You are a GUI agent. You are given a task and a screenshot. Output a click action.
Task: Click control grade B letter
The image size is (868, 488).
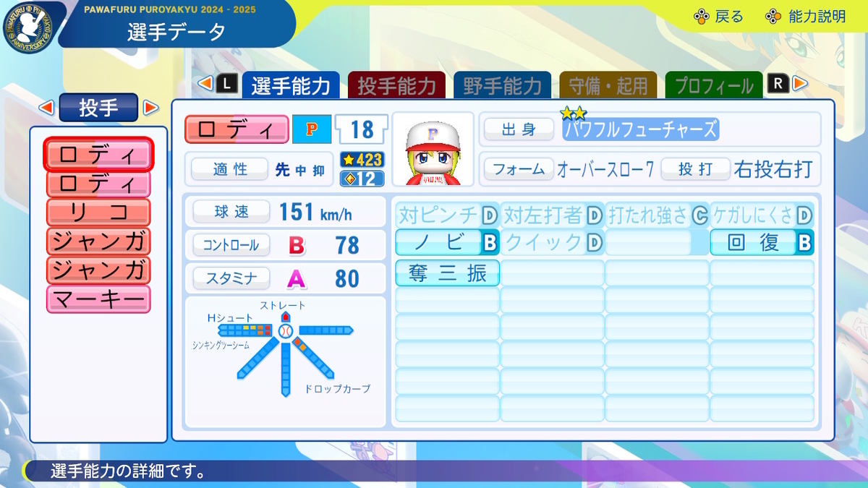tap(297, 245)
